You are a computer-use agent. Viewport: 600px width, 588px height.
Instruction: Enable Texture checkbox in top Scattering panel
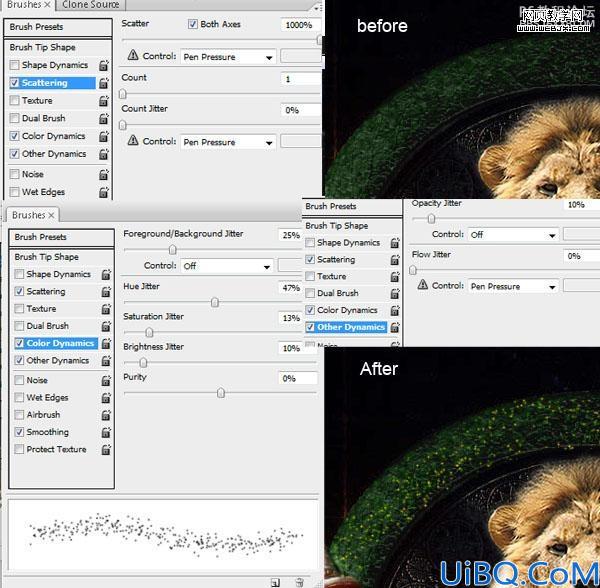pyautogui.click(x=14, y=101)
